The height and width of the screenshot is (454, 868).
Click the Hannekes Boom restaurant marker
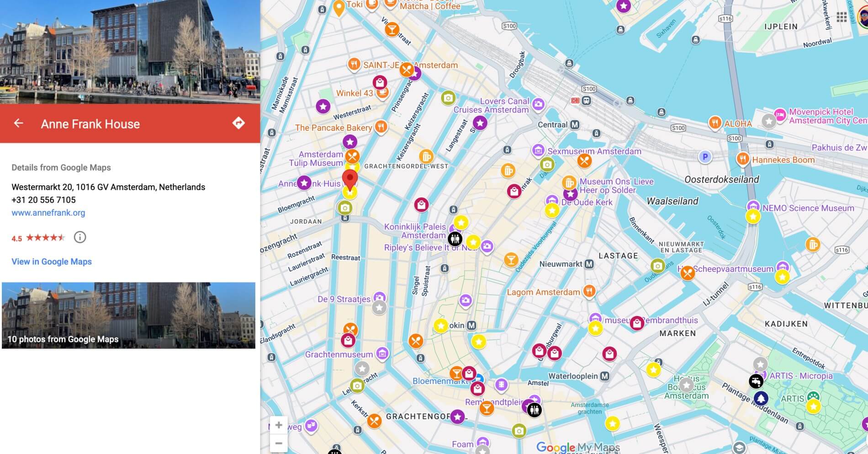(x=743, y=159)
